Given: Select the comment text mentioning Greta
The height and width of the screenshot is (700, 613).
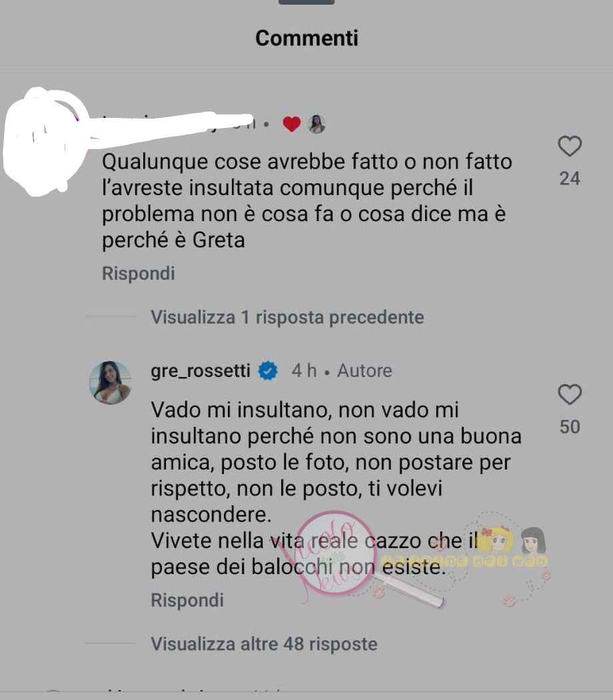Looking at the screenshot, I should pyautogui.click(x=306, y=201).
